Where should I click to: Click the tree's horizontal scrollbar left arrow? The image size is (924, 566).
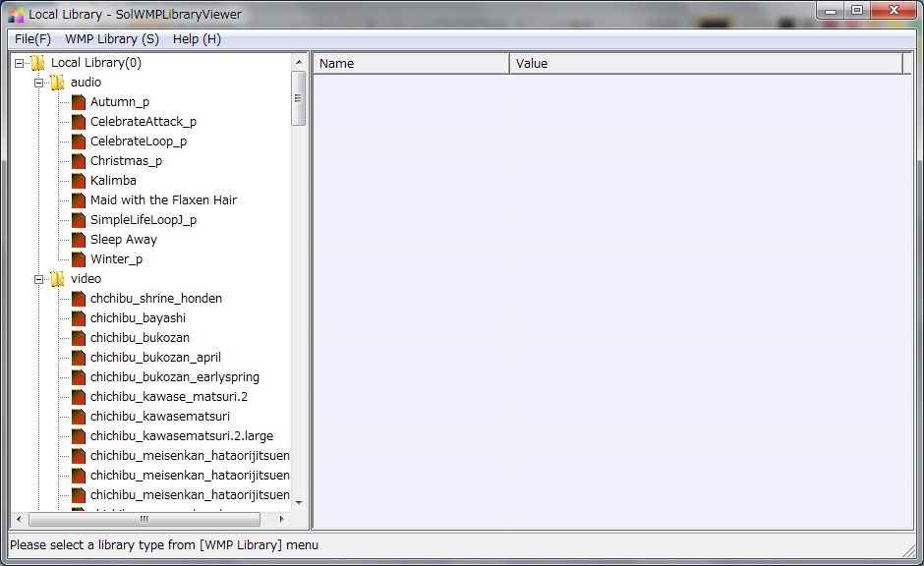(19, 519)
